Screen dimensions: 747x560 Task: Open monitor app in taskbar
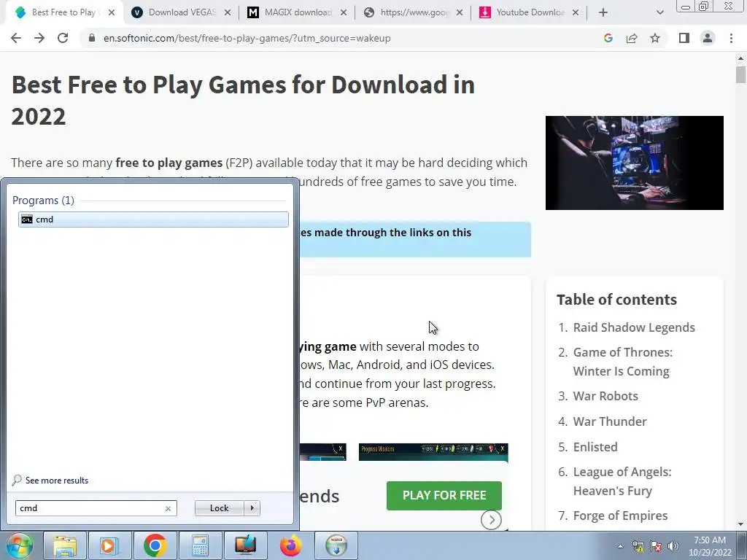pos(245,545)
